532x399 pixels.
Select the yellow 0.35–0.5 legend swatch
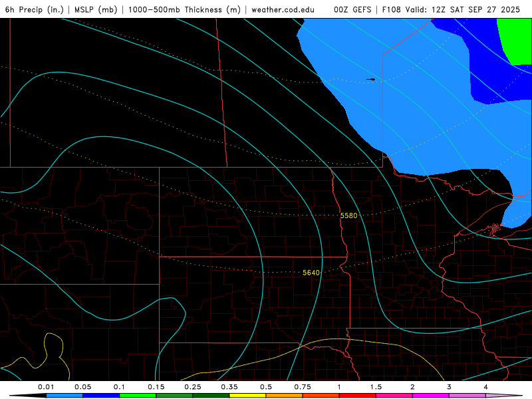[x=247, y=396]
